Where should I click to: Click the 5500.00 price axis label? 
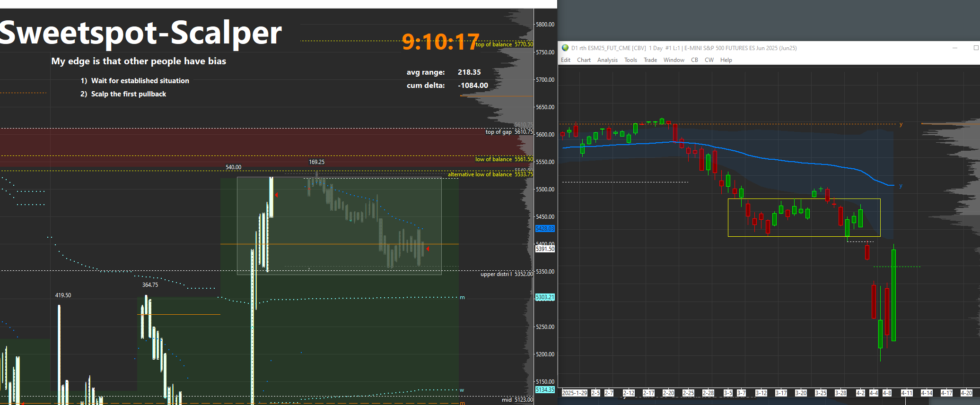click(545, 189)
